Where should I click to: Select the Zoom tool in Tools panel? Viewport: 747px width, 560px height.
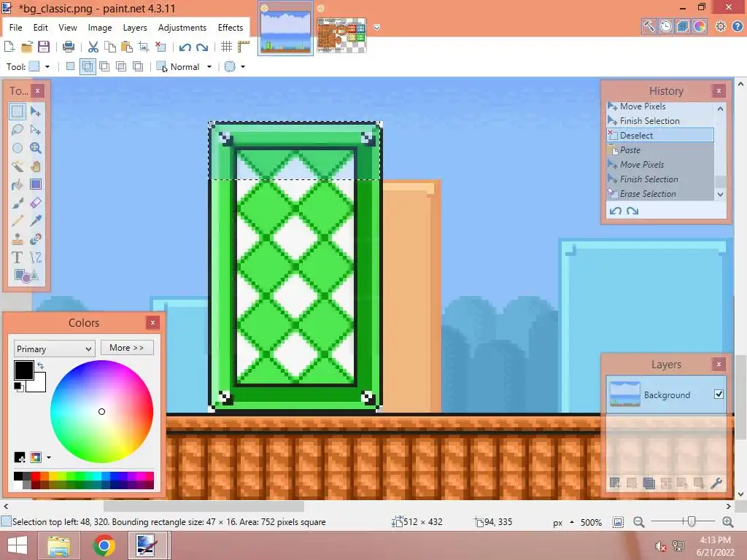coord(36,148)
